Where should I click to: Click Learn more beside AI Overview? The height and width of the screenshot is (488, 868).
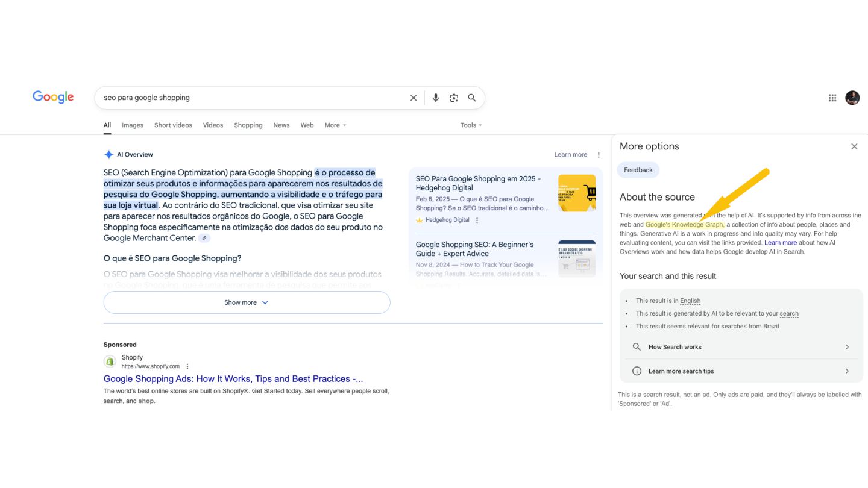pyautogui.click(x=571, y=155)
